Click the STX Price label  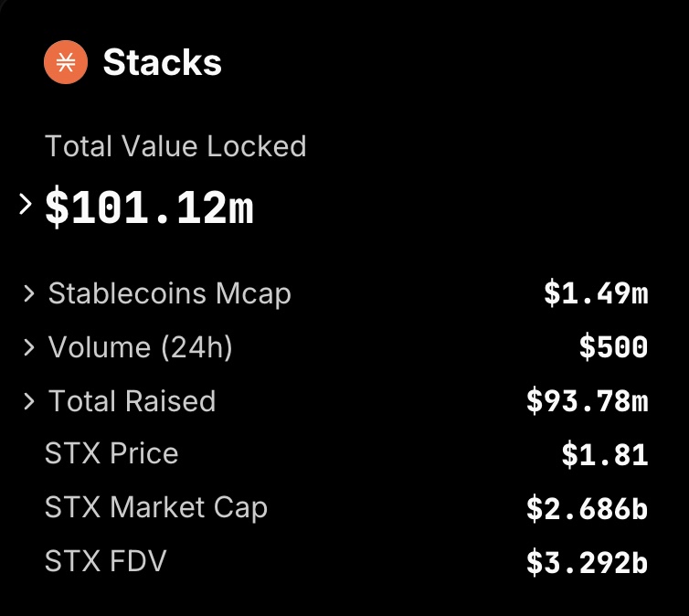tap(111, 453)
